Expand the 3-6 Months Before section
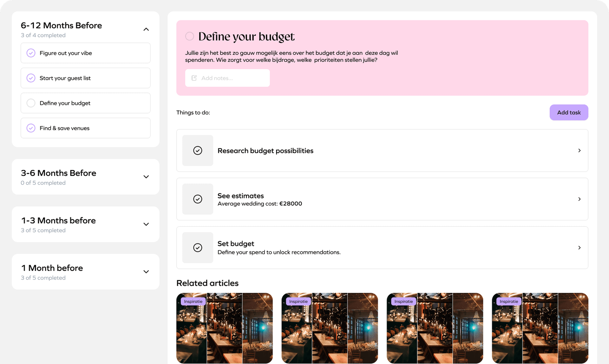Viewport: 609px width, 364px height. click(x=146, y=177)
